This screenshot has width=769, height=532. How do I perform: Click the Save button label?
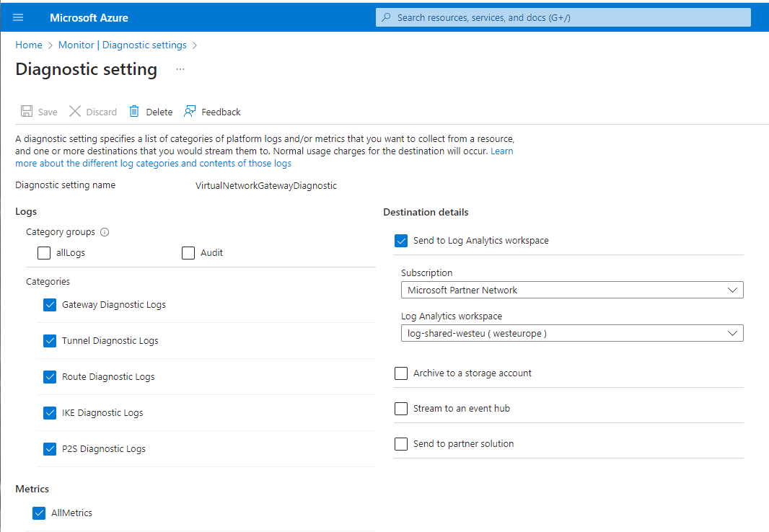tap(48, 112)
